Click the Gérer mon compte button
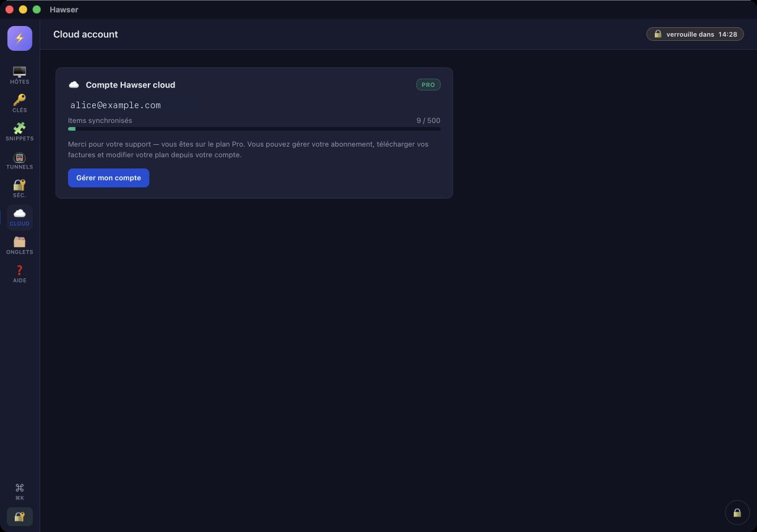This screenshot has width=757, height=532. point(108,178)
